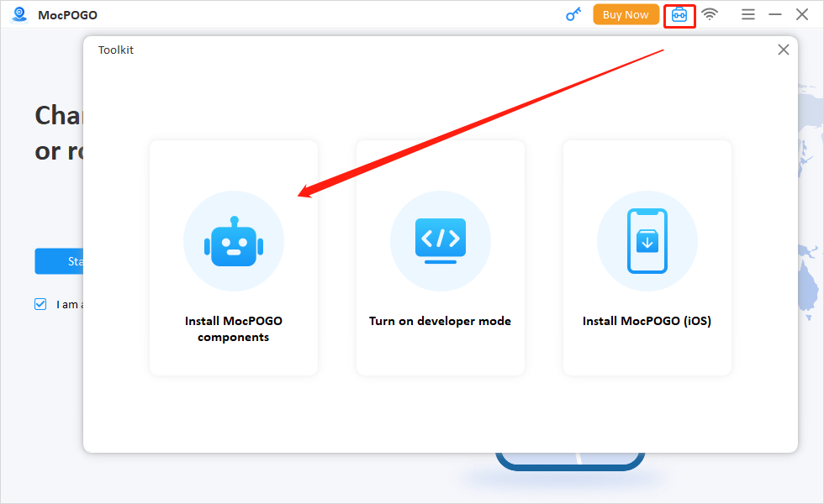Open the key registration icon

pos(573,14)
